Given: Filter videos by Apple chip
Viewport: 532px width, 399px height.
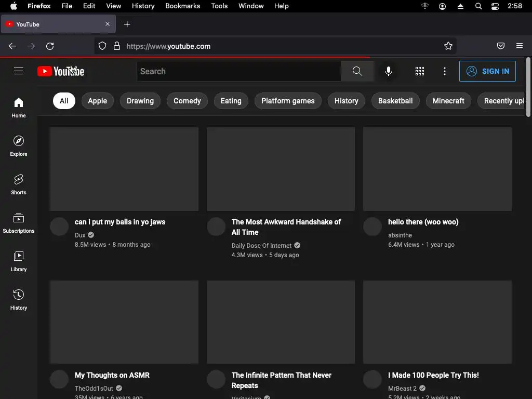Looking at the screenshot, I should pos(97,101).
